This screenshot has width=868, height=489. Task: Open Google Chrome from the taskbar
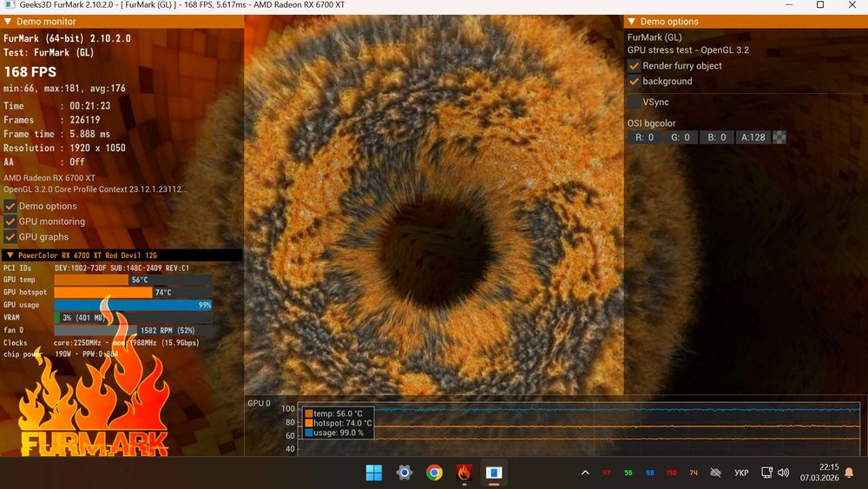[x=434, y=472]
